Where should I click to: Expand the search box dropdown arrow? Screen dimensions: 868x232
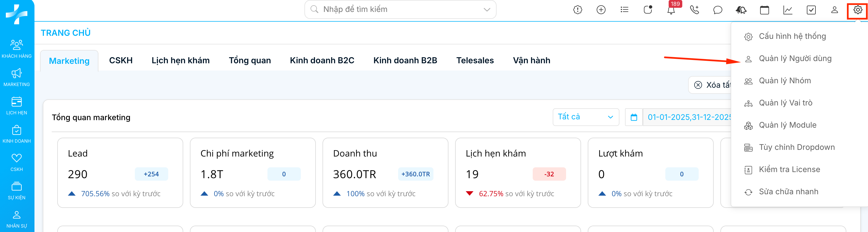(487, 9)
